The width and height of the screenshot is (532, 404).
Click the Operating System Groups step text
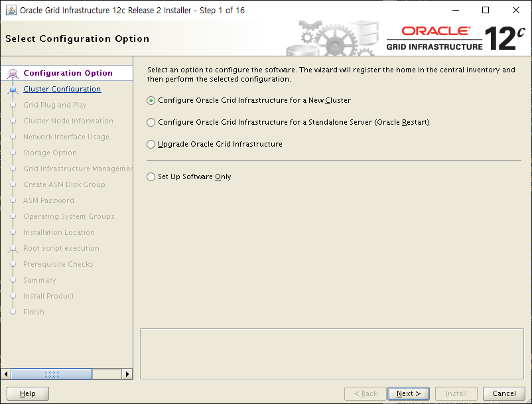point(69,216)
